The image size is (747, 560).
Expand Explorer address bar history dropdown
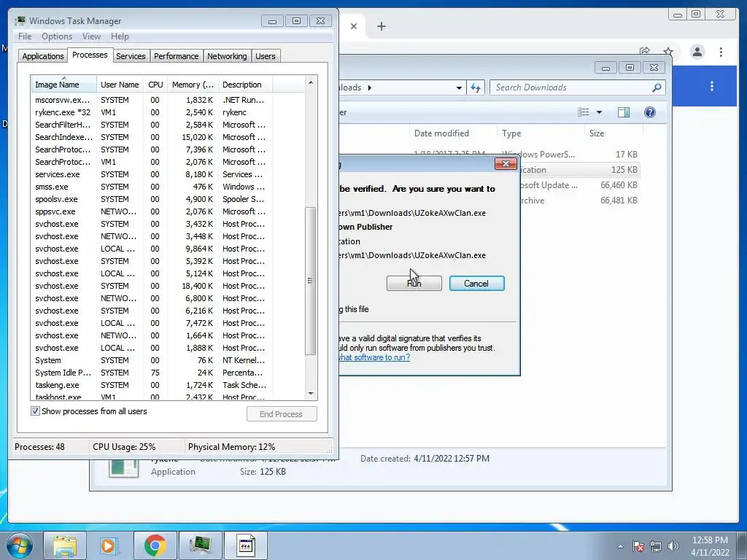(x=459, y=87)
